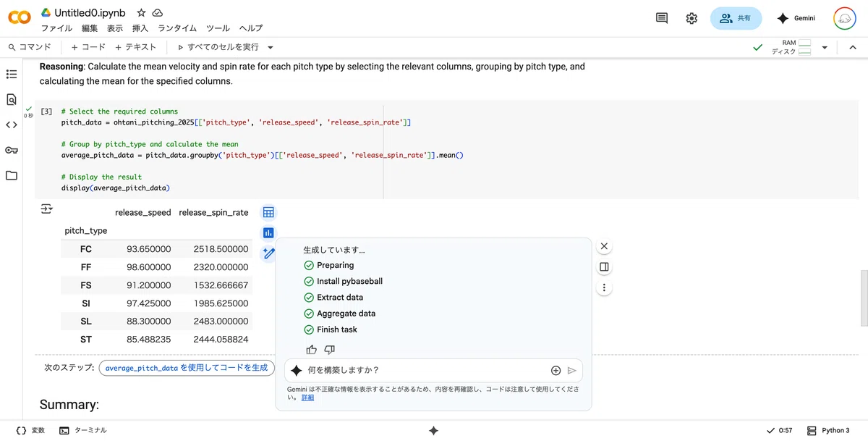Convert dataframe to interactive table icon
Screen dimensions: 868x441
click(x=268, y=212)
